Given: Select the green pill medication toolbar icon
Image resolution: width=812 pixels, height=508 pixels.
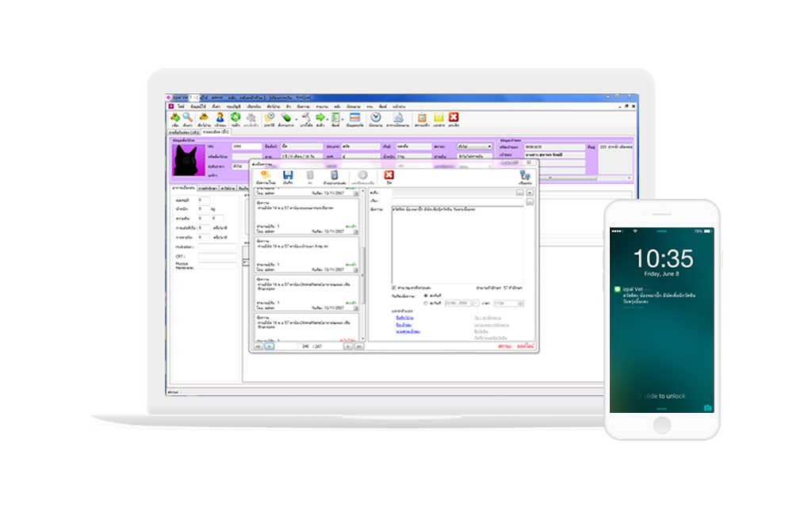Looking at the screenshot, I should point(285,118).
